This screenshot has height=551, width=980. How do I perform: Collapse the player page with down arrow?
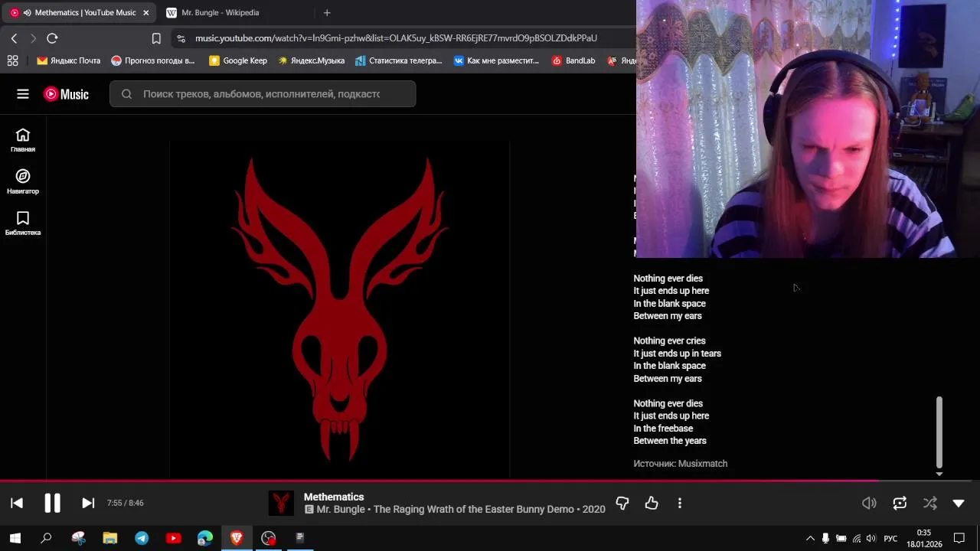click(959, 503)
